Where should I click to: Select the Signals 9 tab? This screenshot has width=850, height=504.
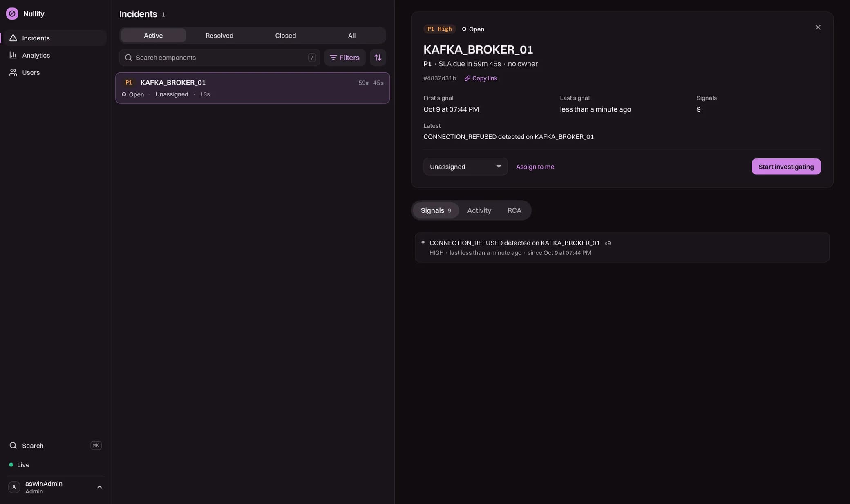coord(436,210)
